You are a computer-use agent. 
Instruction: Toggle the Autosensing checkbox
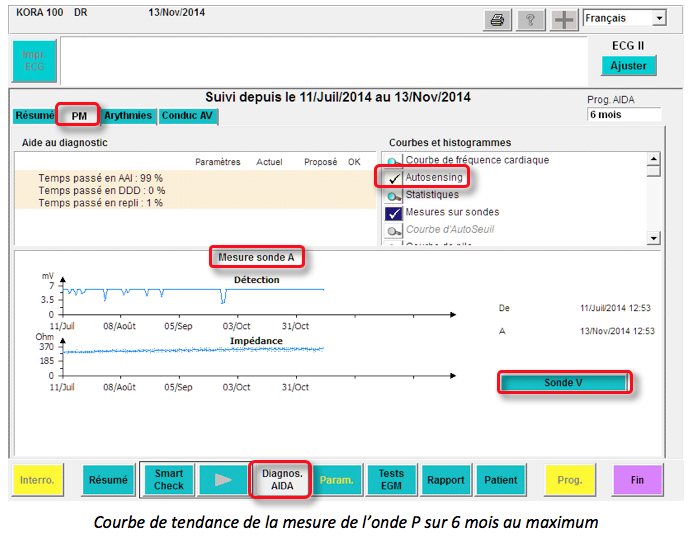pyautogui.click(x=394, y=178)
